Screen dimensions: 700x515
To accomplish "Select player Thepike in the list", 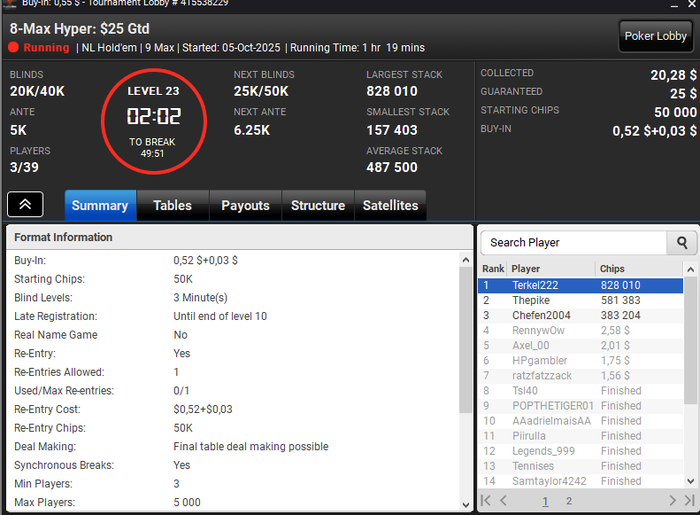I will [581, 300].
